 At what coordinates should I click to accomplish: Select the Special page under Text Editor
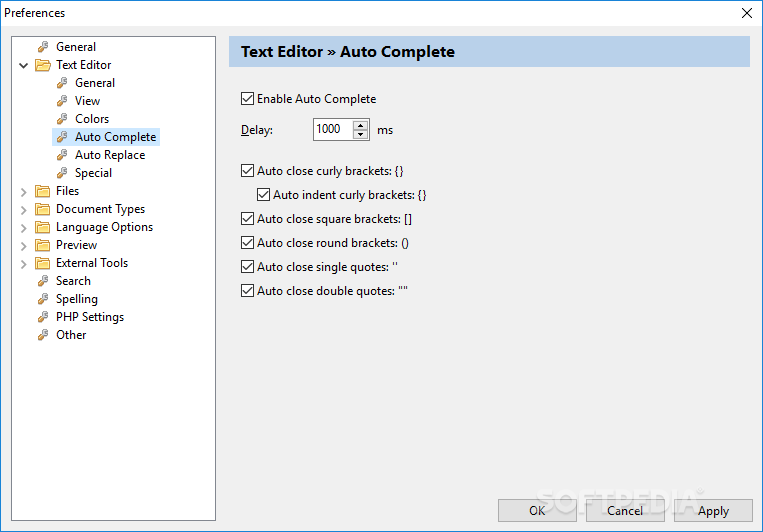tap(93, 173)
